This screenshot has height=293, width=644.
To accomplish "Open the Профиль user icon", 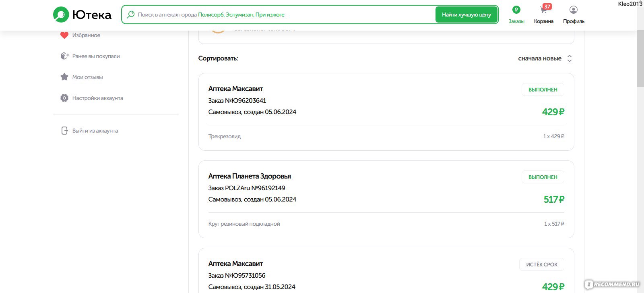I will click(x=574, y=10).
